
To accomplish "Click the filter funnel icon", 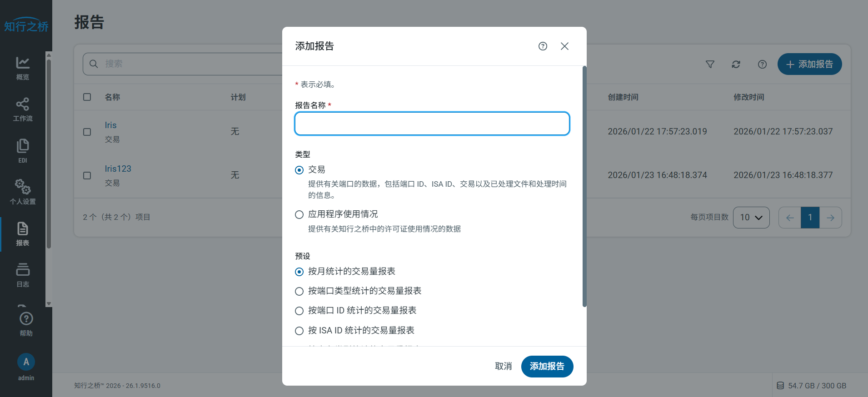I will tap(710, 65).
